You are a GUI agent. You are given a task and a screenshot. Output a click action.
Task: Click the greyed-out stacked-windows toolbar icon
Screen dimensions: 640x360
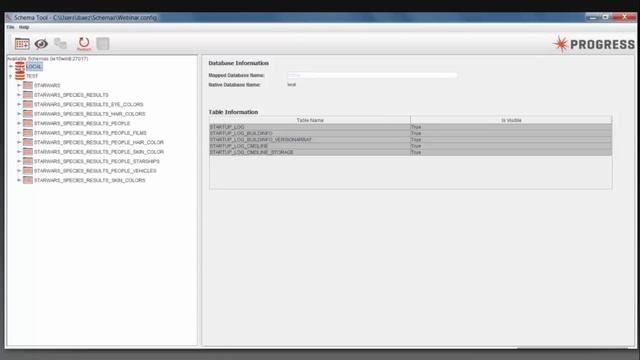tap(60, 44)
